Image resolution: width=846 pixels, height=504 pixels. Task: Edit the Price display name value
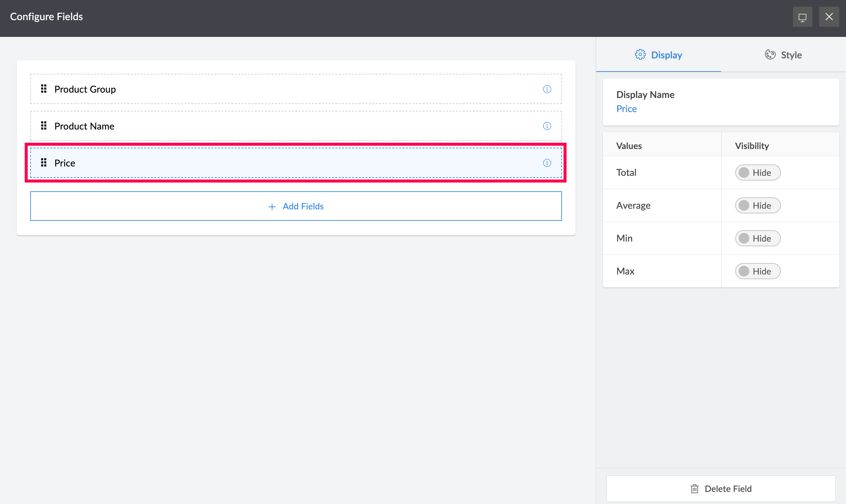[x=626, y=109]
